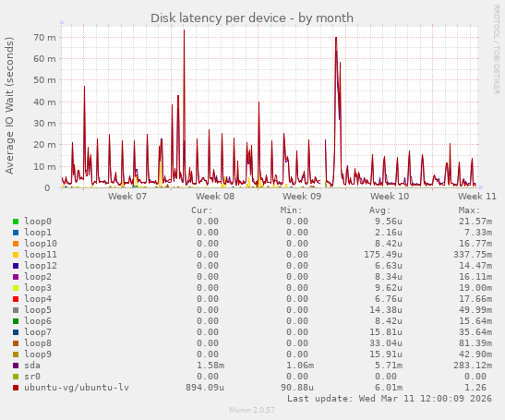This screenshot has height=420, width=505.
Task: Click the loop2 magenta legend swatch
Action: coord(16,277)
